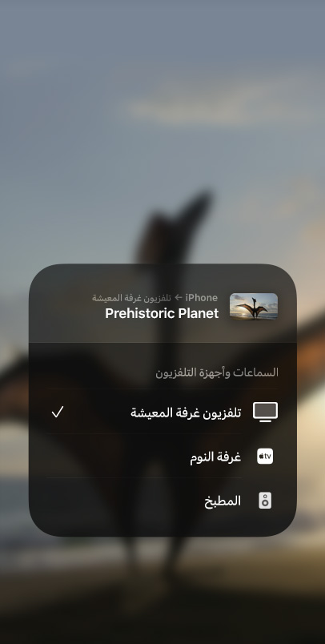
Task: Tap the iPhone source label
Action: [202, 297]
